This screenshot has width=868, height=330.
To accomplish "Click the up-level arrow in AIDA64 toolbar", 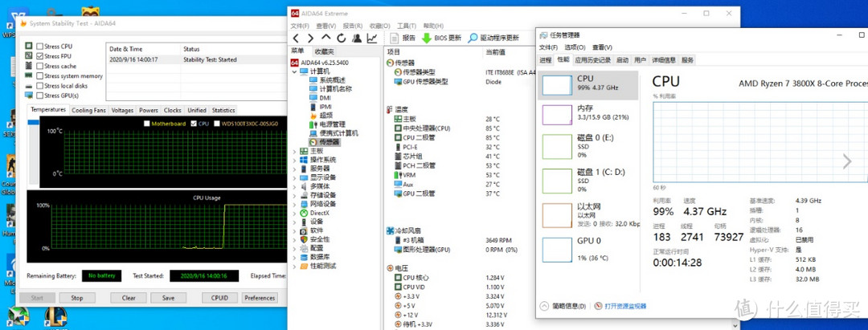I will pos(326,38).
